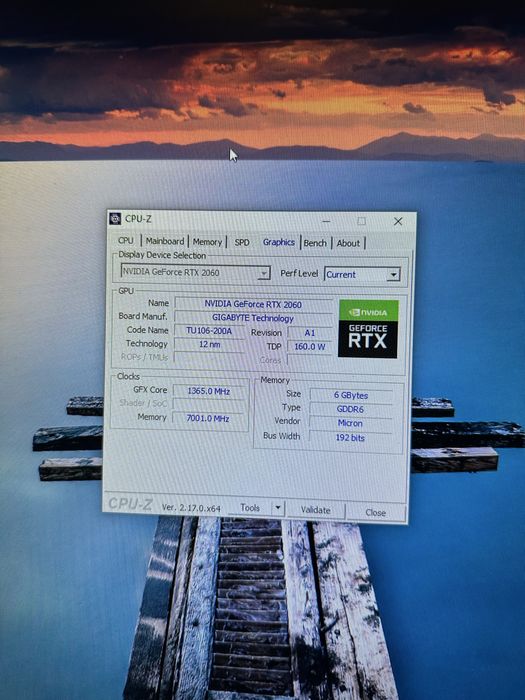Click the Tools button

click(x=250, y=508)
